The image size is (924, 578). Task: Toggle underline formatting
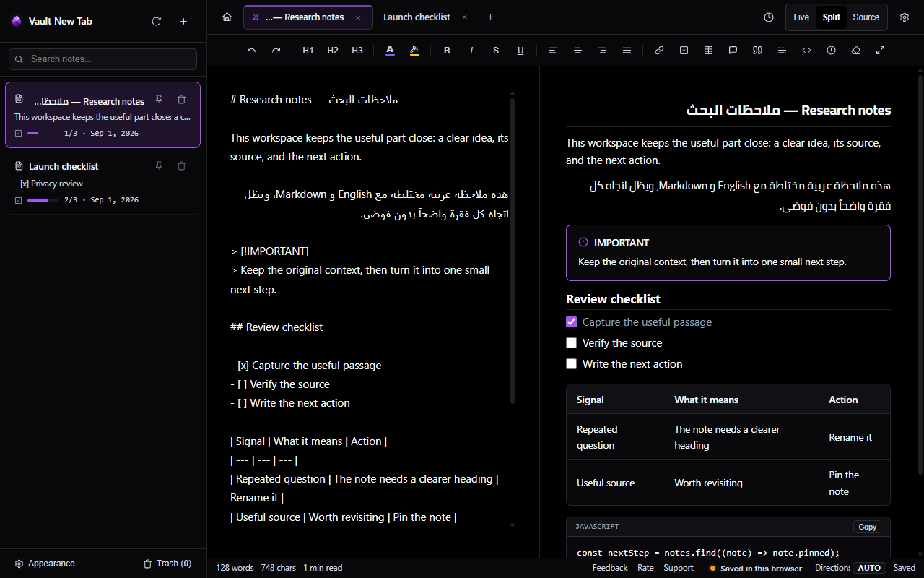pyautogui.click(x=520, y=51)
